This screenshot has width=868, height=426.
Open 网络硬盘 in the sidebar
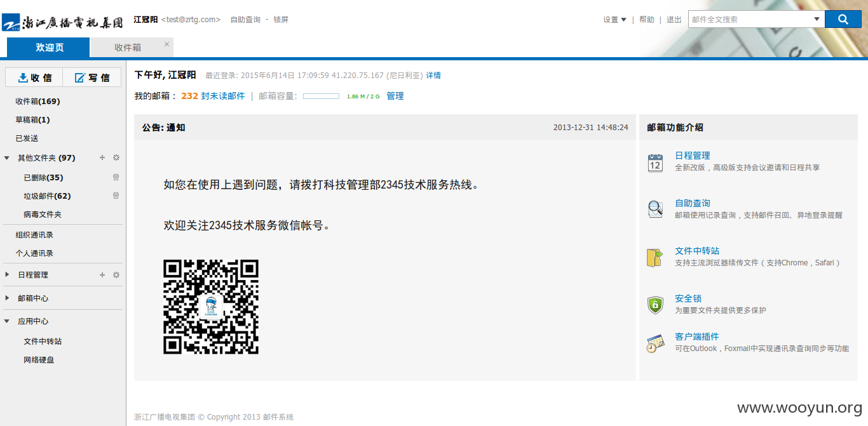pyautogui.click(x=39, y=359)
